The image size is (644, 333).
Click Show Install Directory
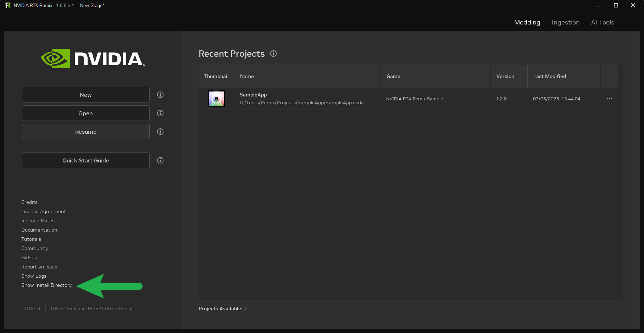(46, 285)
